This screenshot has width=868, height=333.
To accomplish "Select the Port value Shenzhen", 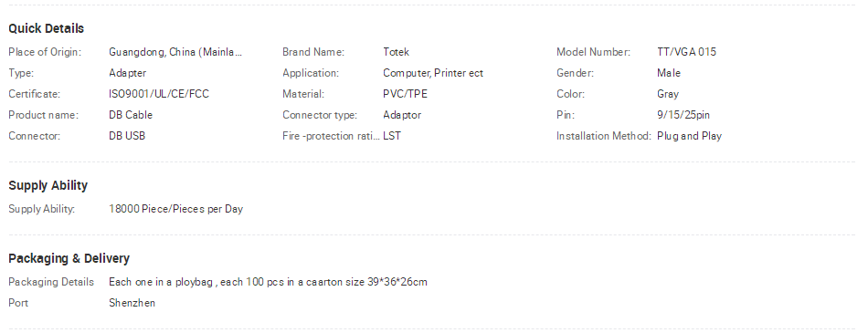I will [x=132, y=303].
